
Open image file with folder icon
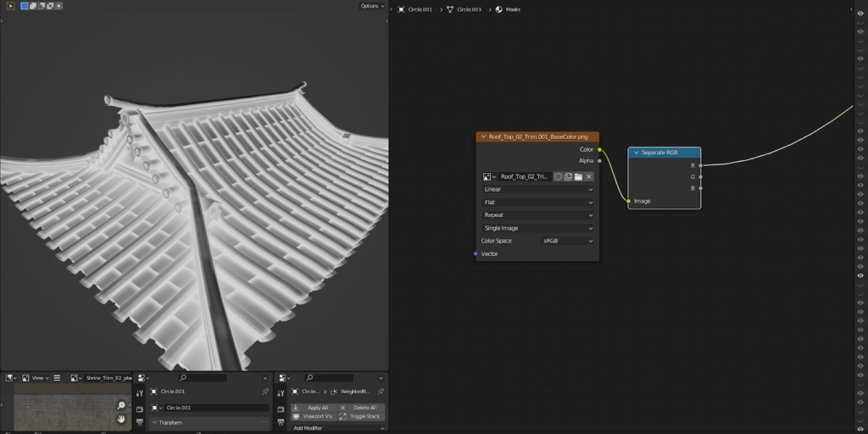(x=578, y=176)
